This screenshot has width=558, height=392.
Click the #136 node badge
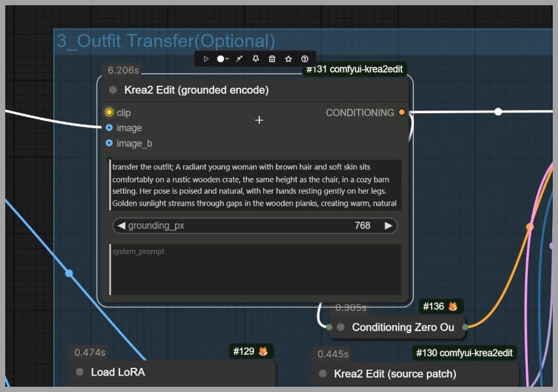point(441,306)
